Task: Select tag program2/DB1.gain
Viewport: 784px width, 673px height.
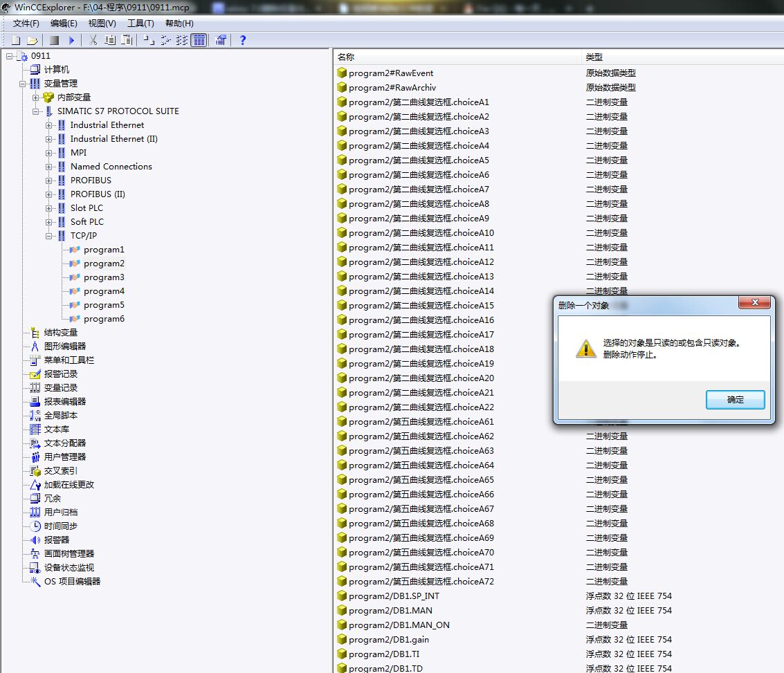Action: pyautogui.click(x=389, y=640)
